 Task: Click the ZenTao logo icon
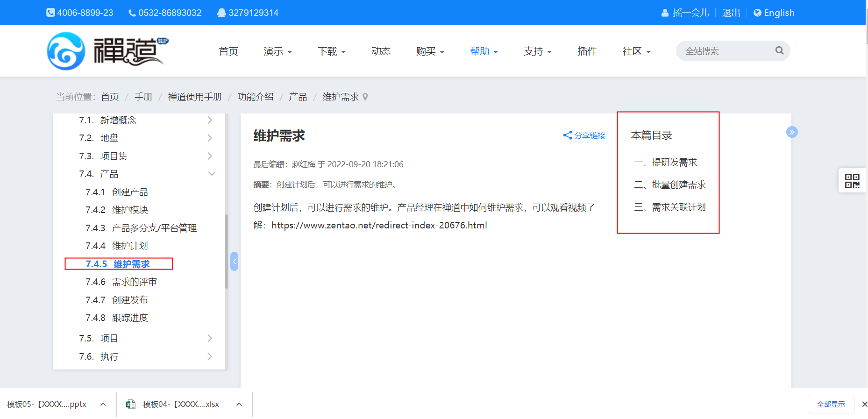(x=66, y=51)
